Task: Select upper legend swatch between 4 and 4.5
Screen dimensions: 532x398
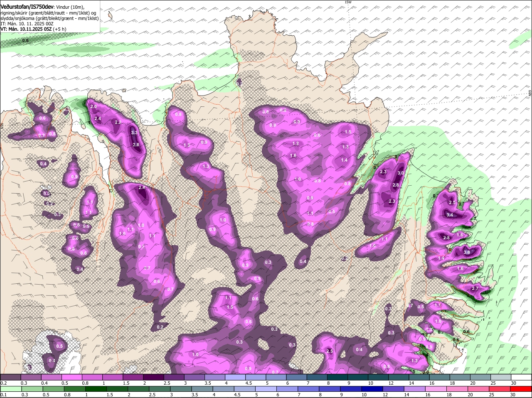Action: [235, 377]
